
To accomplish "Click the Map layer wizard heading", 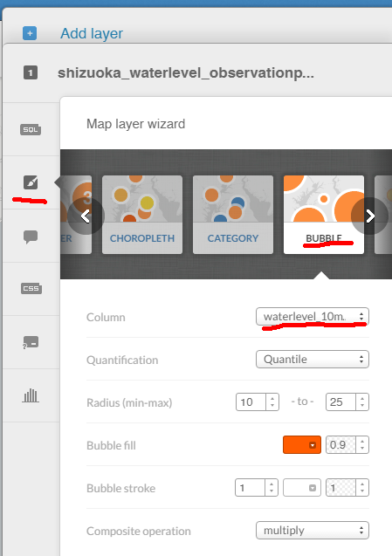I will (x=136, y=124).
